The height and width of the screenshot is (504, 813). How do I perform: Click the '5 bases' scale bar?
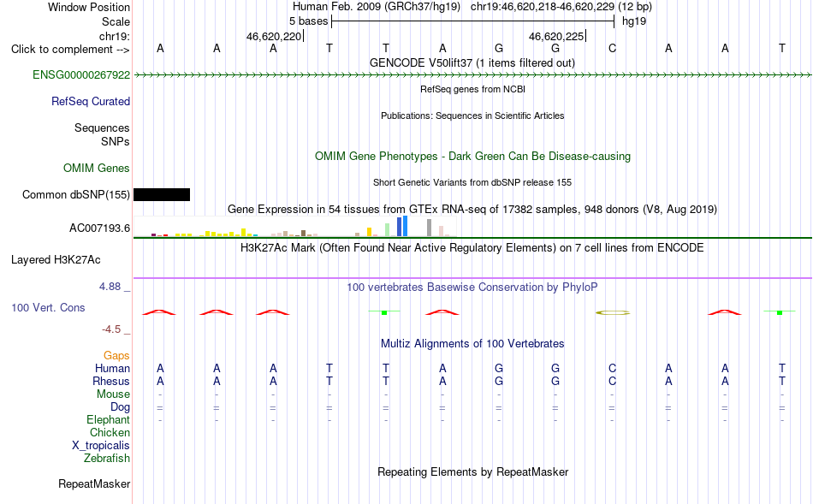click(x=472, y=21)
